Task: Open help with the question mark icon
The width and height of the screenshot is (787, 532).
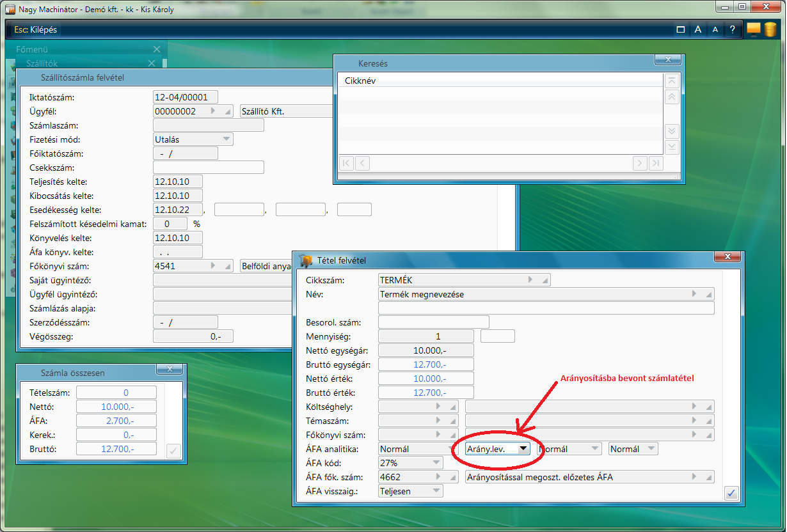Action: (x=733, y=29)
